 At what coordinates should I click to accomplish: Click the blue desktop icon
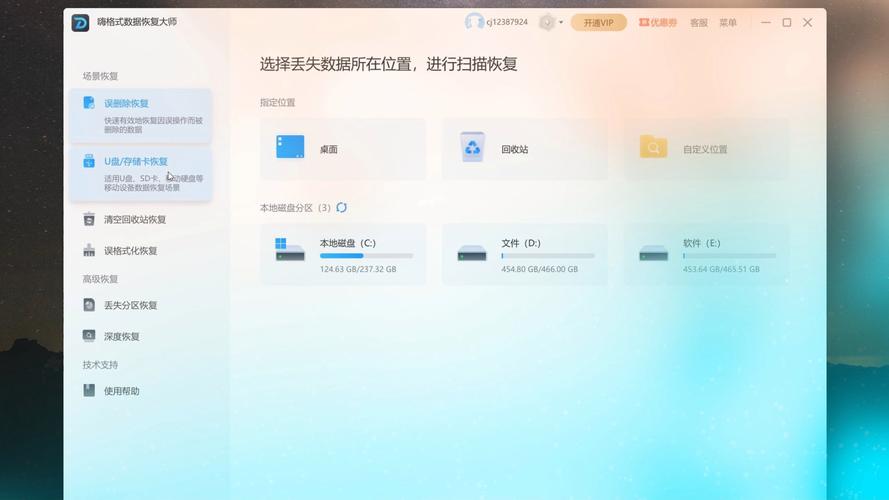point(290,147)
